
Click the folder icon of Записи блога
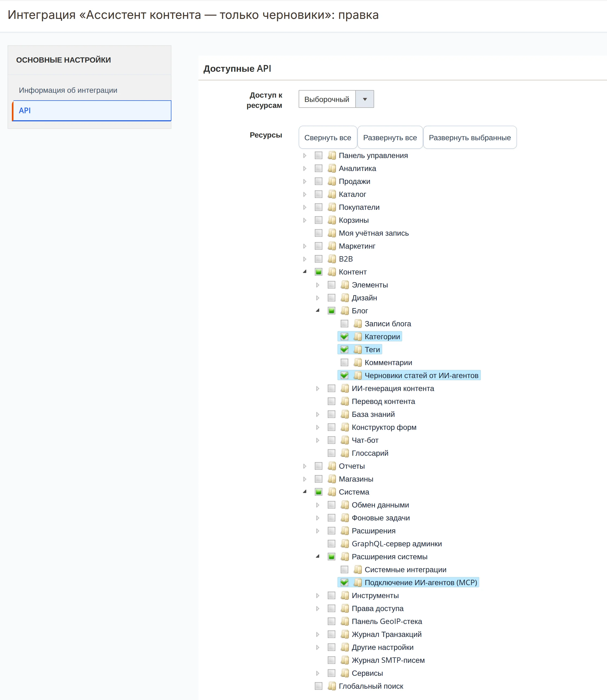tap(357, 324)
